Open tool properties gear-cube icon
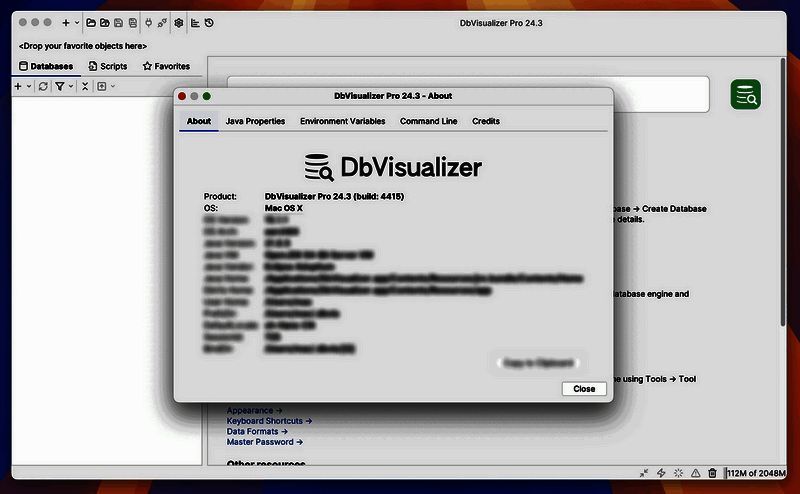 (x=179, y=22)
